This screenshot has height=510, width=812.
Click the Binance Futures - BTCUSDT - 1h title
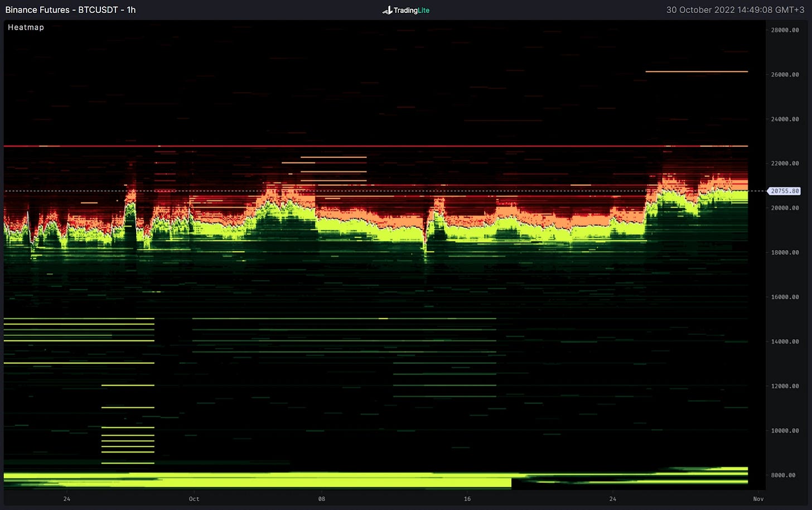point(70,9)
